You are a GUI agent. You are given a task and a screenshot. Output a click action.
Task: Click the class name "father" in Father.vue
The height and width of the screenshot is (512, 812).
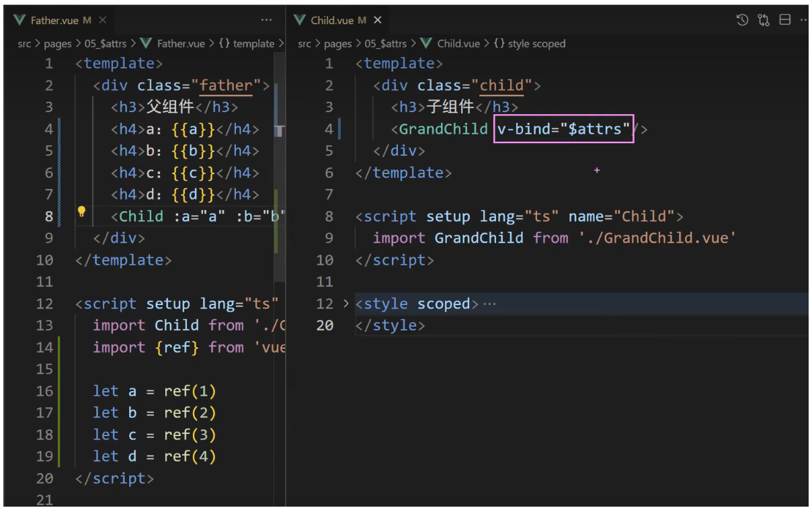[x=226, y=85]
